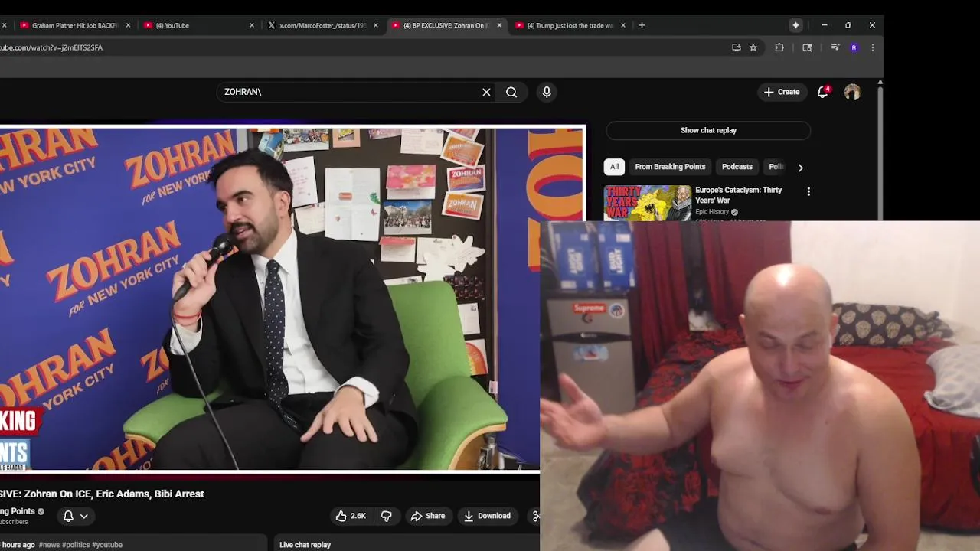980x551 pixels.
Task: Close the Trump just lost the trade tab
Action: (623, 25)
